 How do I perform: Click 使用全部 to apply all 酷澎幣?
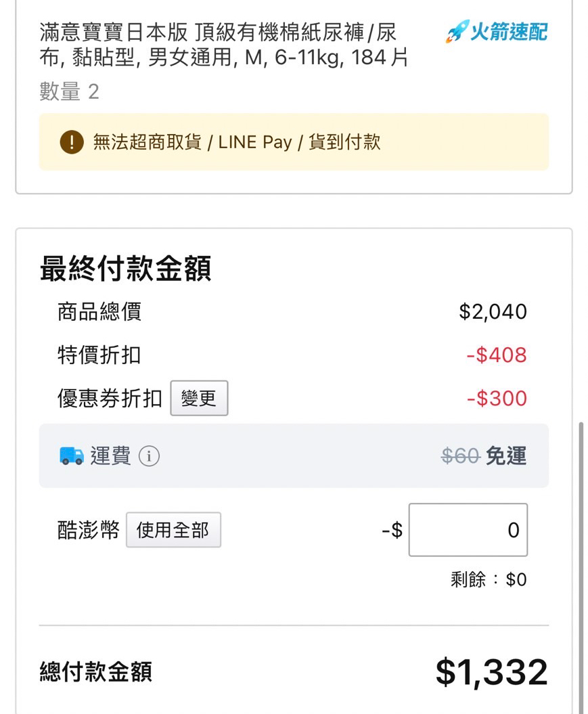[x=173, y=530]
